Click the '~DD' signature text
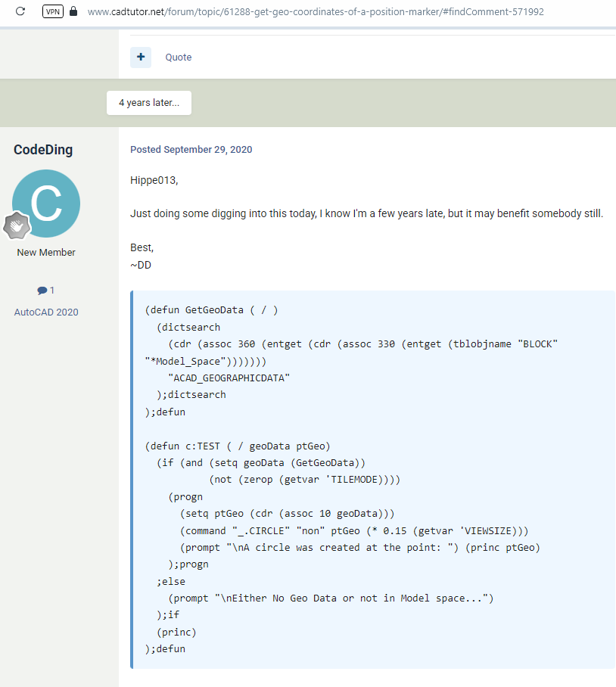The image size is (616, 687). coord(141,265)
